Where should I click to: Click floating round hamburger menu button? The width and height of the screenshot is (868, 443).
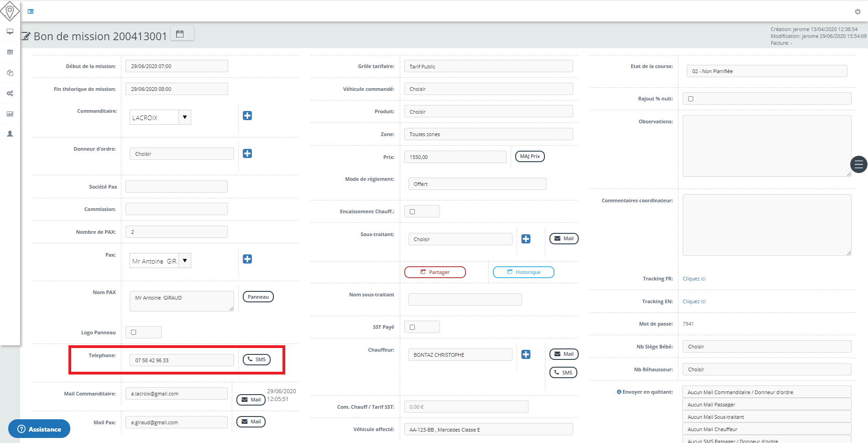click(858, 164)
